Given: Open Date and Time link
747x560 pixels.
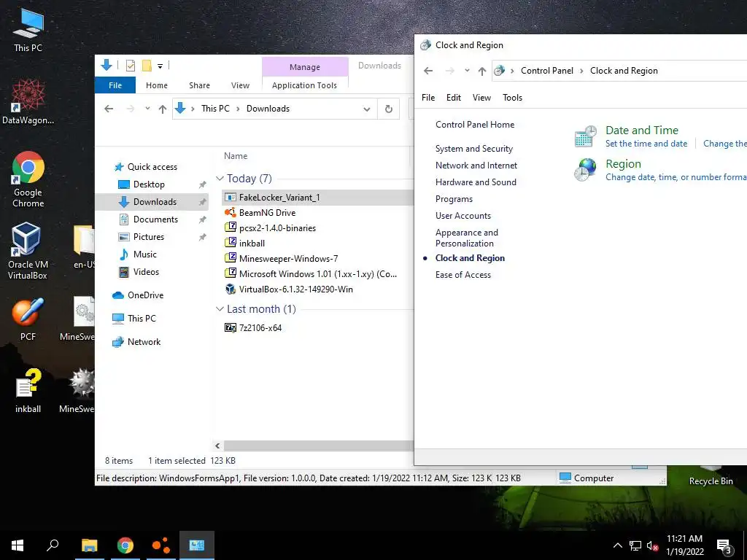Looking at the screenshot, I should pos(642,130).
